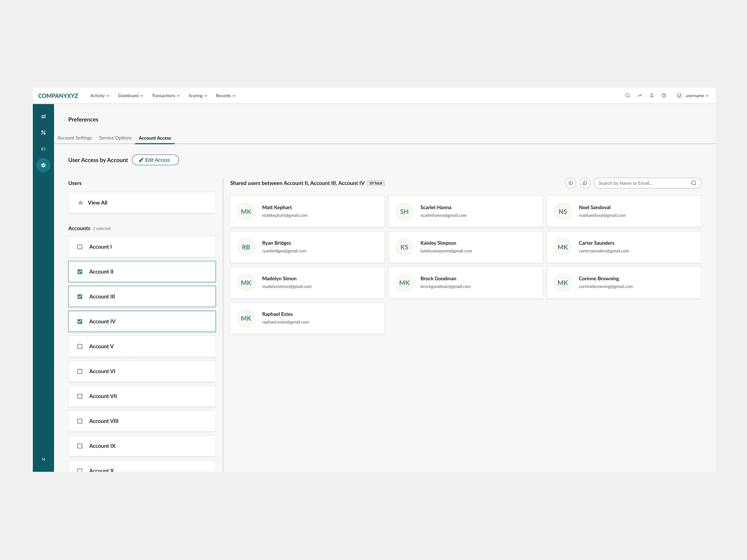Click the play circle icon near search
Viewport: 747px width, 560px height.
(x=571, y=183)
